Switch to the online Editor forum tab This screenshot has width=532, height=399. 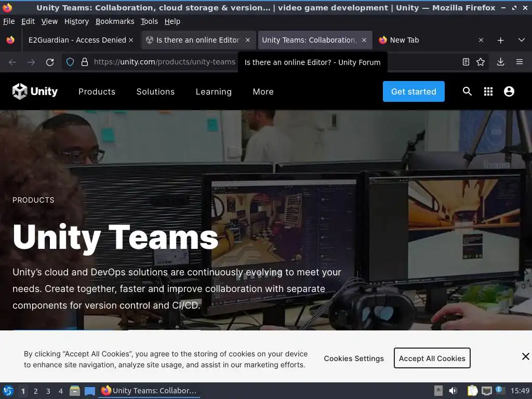tap(198, 40)
